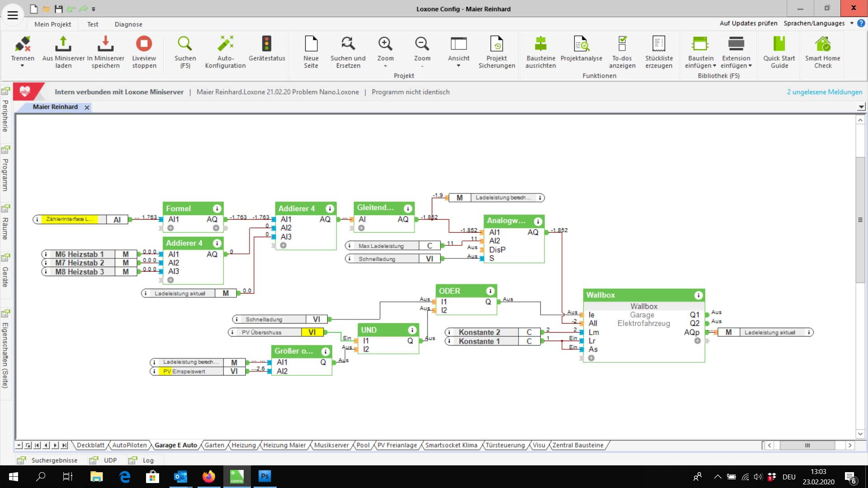868x488 pixels.
Task: Open Gerätestatus traffic light icon
Action: (267, 44)
